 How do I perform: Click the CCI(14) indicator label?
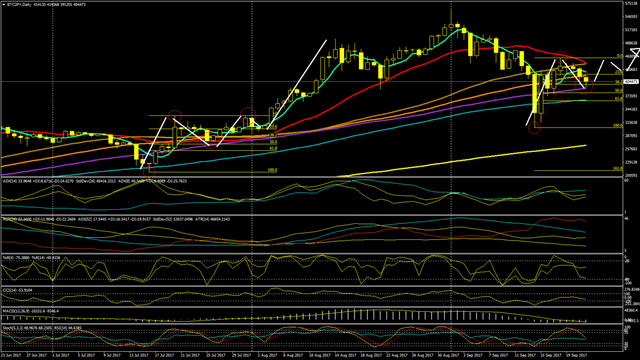click(9, 290)
